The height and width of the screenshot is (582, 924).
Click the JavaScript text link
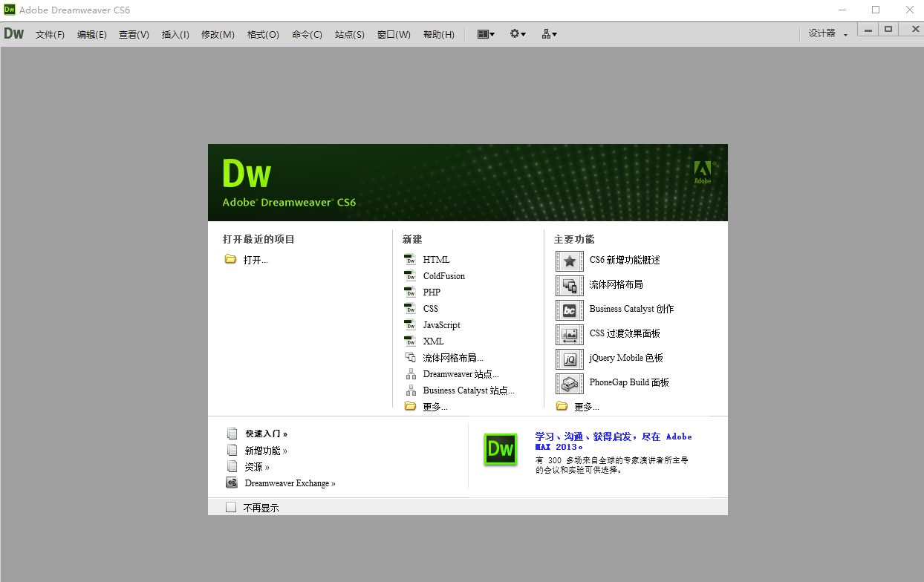point(442,325)
